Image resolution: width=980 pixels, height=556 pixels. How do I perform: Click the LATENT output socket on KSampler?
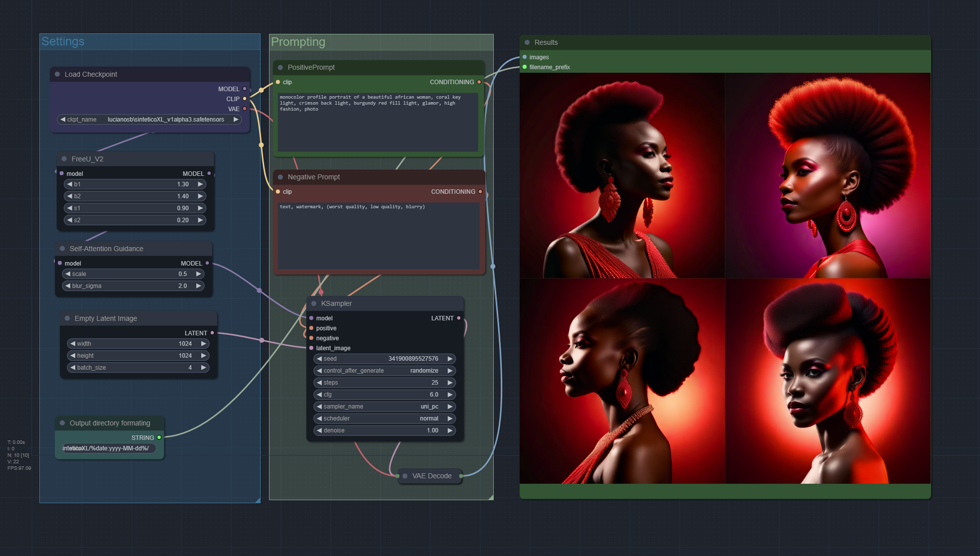tap(458, 318)
